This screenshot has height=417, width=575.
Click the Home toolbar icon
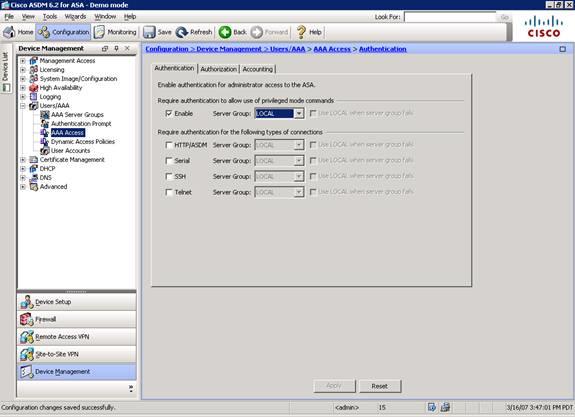pyautogui.click(x=9, y=32)
